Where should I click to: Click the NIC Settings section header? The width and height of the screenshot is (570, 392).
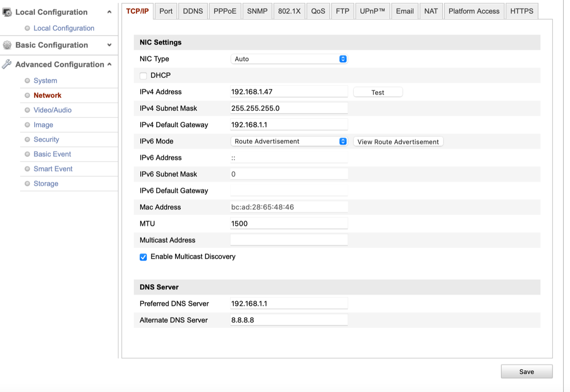coord(337,42)
